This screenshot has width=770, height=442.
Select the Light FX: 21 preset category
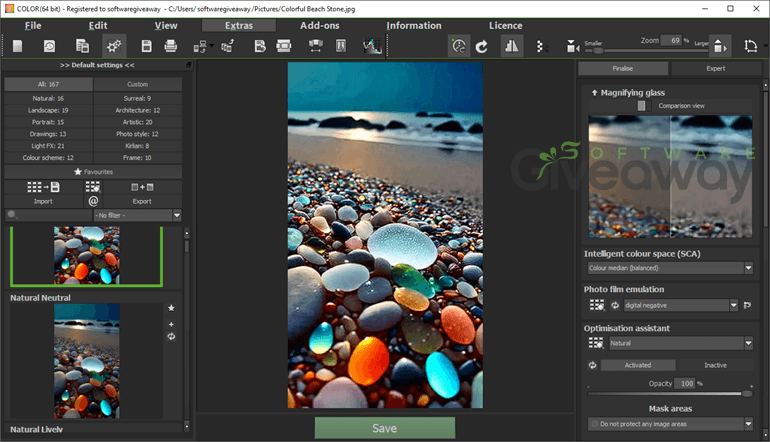48,146
